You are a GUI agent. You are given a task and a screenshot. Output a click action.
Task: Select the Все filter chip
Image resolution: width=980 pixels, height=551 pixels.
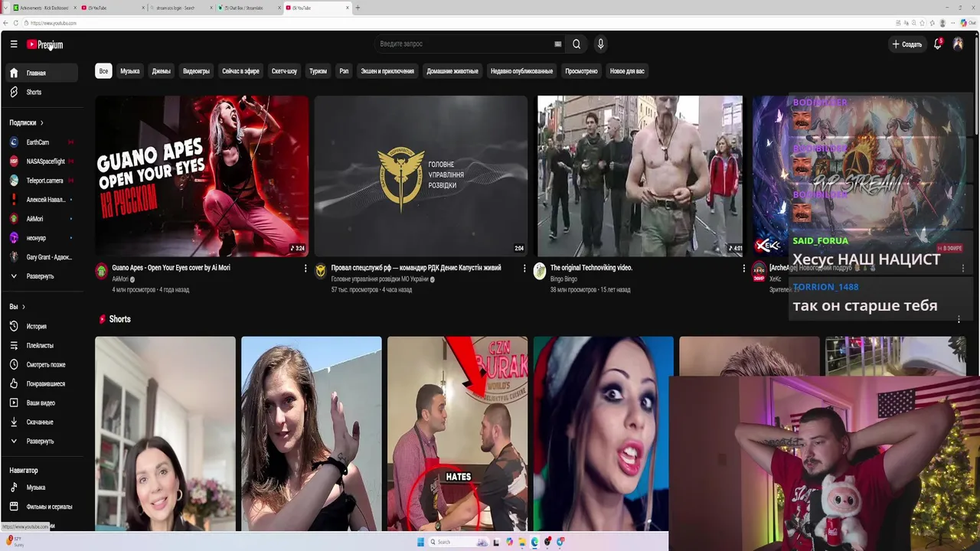pyautogui.click(x=103, y=71)
